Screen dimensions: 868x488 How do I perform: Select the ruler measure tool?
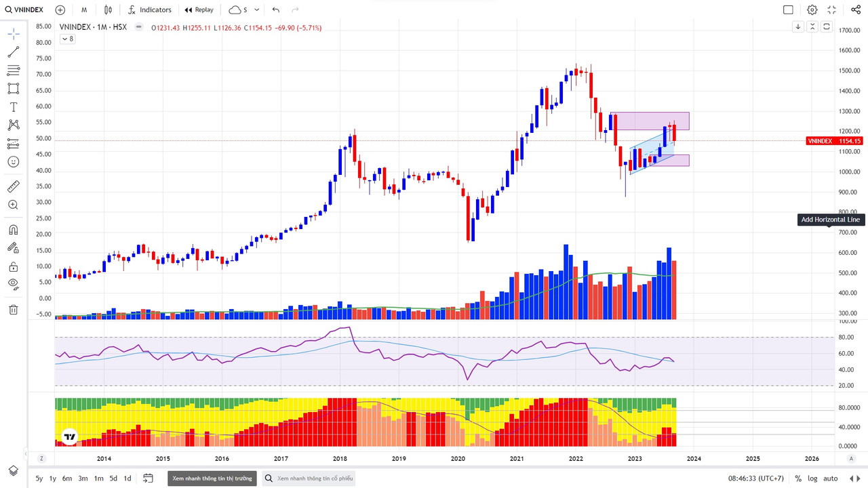click(14, 186)
